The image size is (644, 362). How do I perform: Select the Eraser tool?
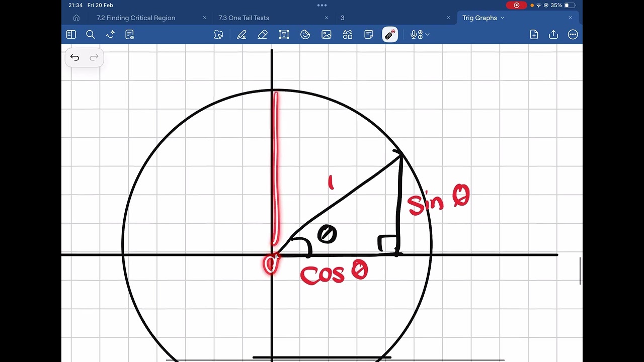(263, 35)
